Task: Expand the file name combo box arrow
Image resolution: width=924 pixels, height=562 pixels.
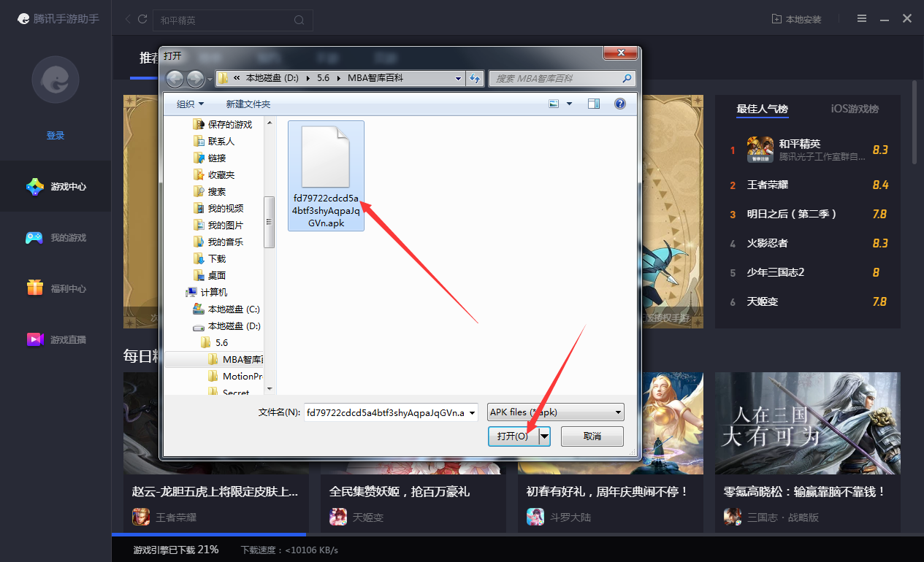Action: (471, 412)
